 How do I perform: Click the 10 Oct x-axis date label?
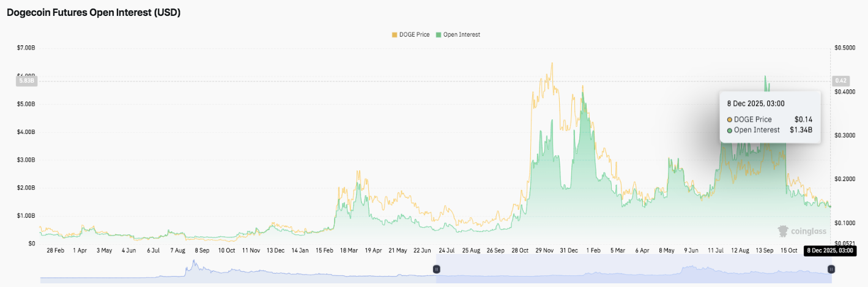coord(226,251)
